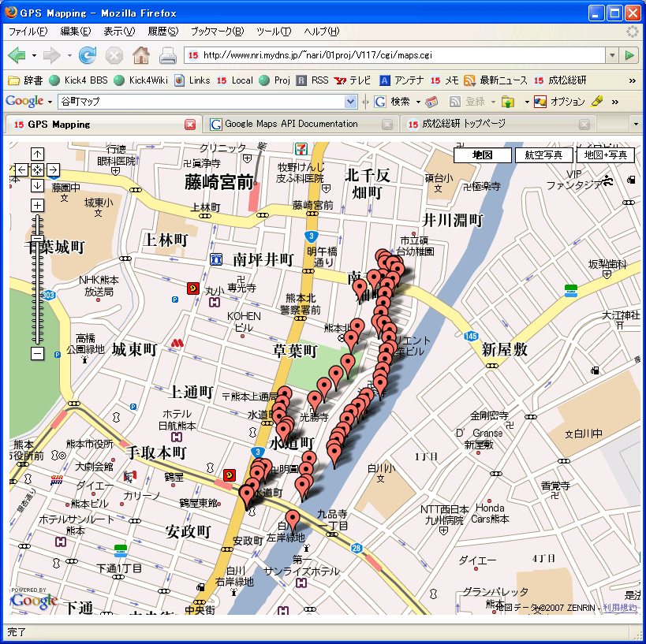The width and height of the screenshot is (646, 644).
Task: Click the 検索 button in Google toolbar
Action: click(393, 102)
